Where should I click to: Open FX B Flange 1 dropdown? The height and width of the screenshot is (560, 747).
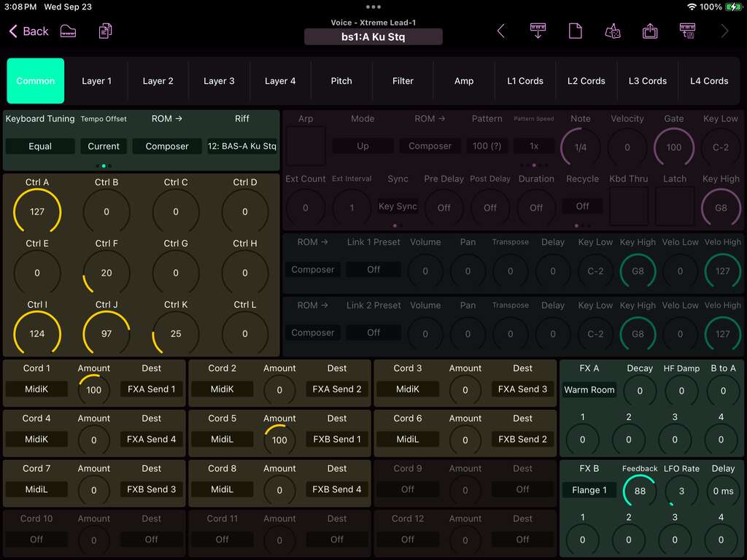pos(589,490)
